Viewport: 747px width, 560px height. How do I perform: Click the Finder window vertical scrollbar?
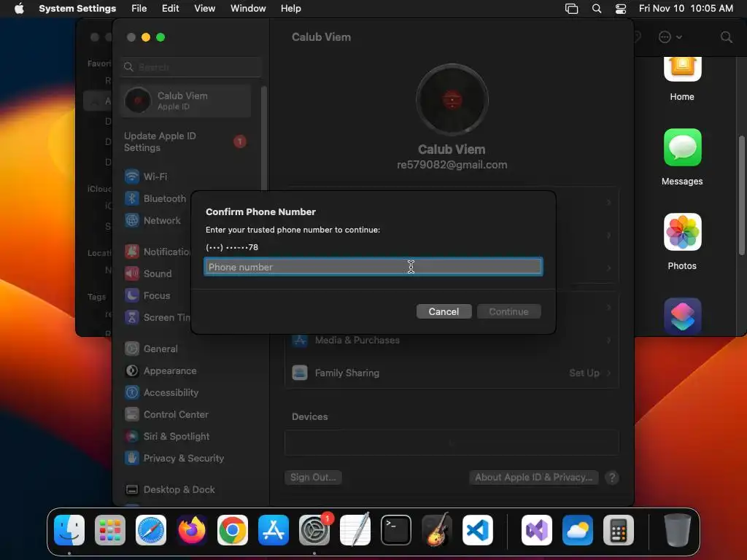741,195
